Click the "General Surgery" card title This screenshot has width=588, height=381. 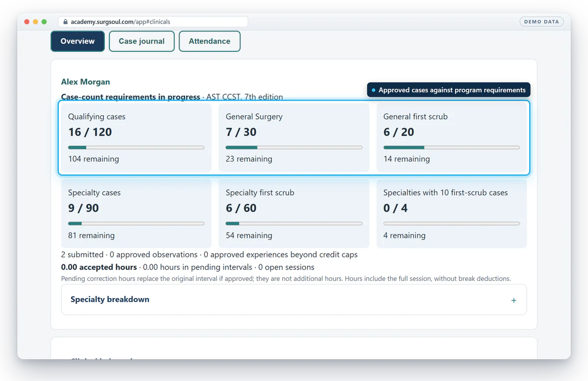click(x=254, y=117)
